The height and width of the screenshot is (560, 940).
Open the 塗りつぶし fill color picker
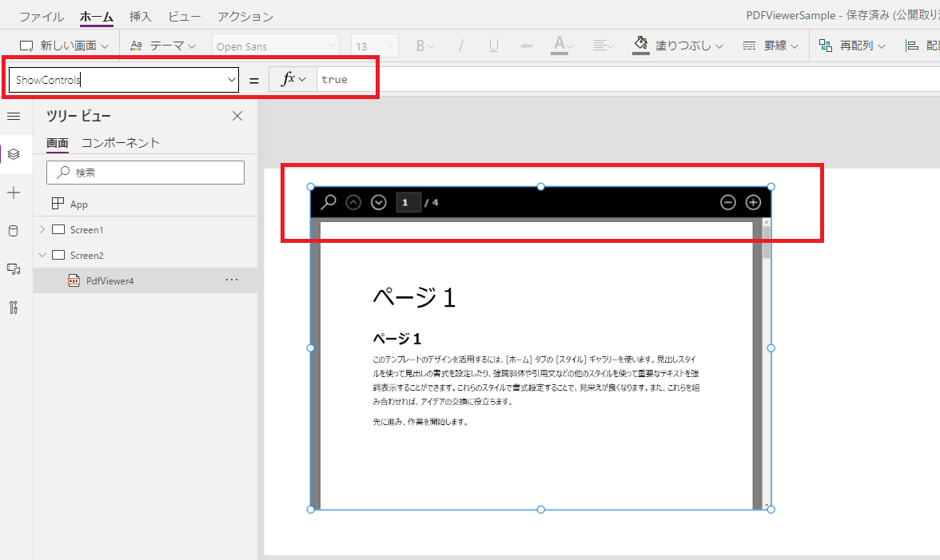[x=672, y=45]
